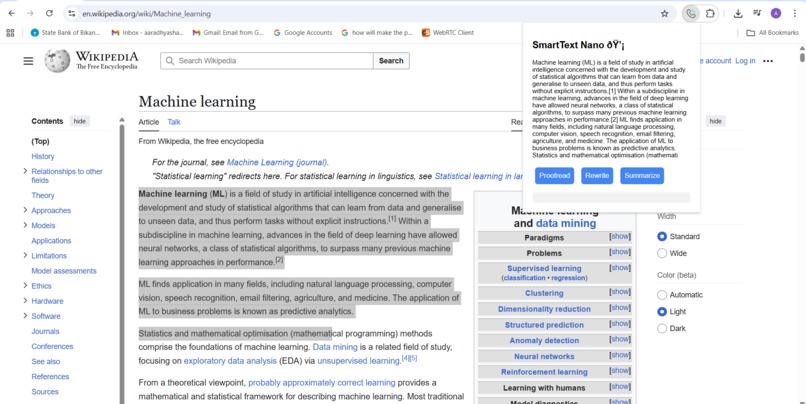Open History in the contents list
The width and height of the screenshot is (806, 404).
point(43,156)
